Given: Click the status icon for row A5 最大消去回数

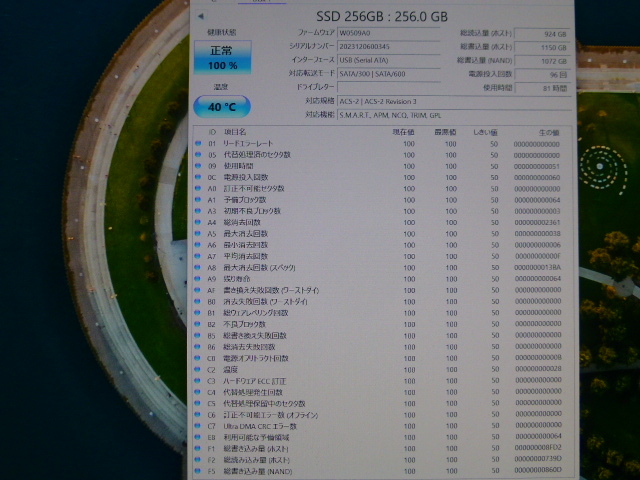Looking at the screenshot, I should coord(198,233).
